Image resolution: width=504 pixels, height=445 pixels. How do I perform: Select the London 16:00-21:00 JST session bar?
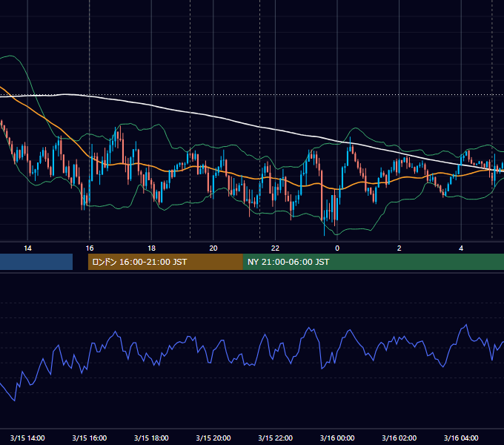(x=165, y=262)
